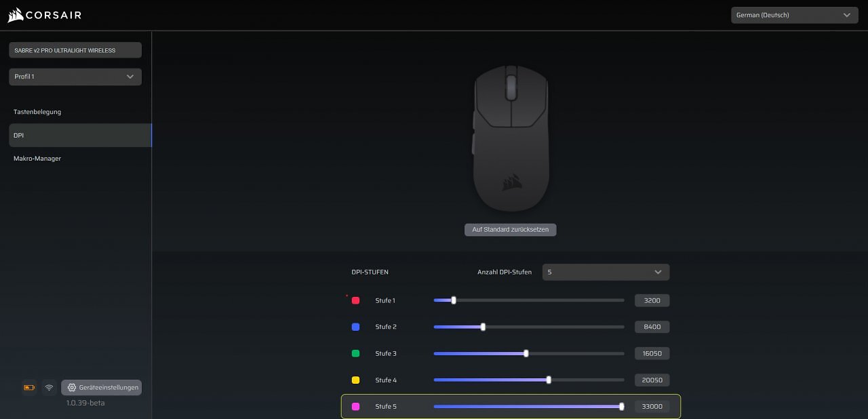This screenshot has height=419, width=868.
Task: Go to the Tastenbelegung section
Action: click(37, 112)
